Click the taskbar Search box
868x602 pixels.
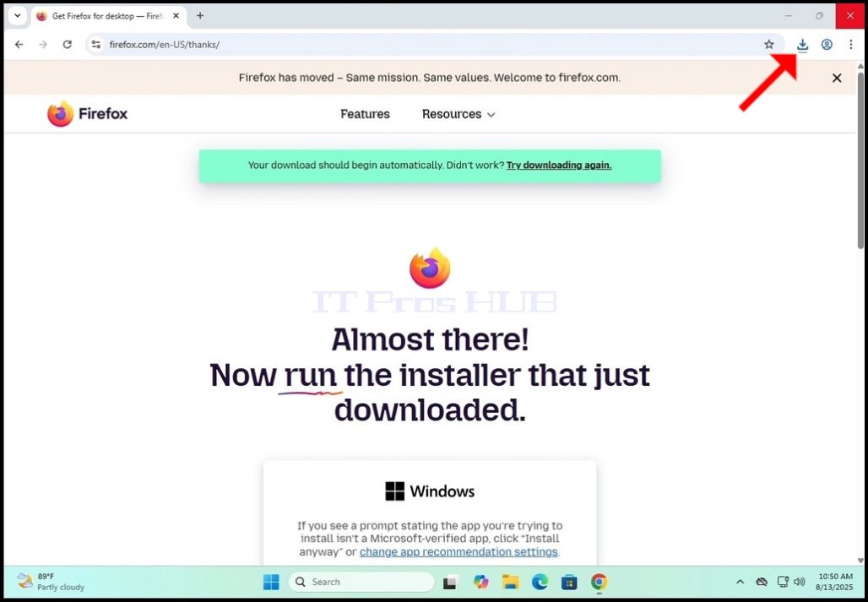pos(361,582)
